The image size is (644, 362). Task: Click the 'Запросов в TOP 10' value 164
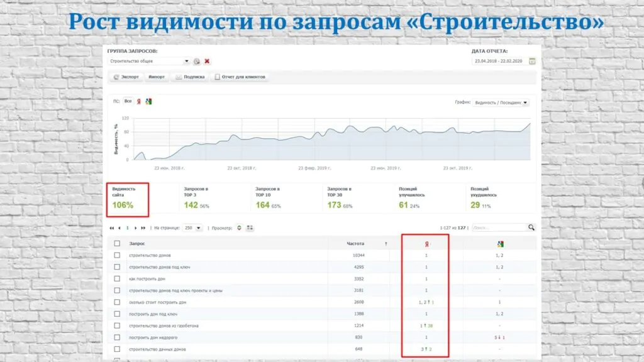point(262,205)
